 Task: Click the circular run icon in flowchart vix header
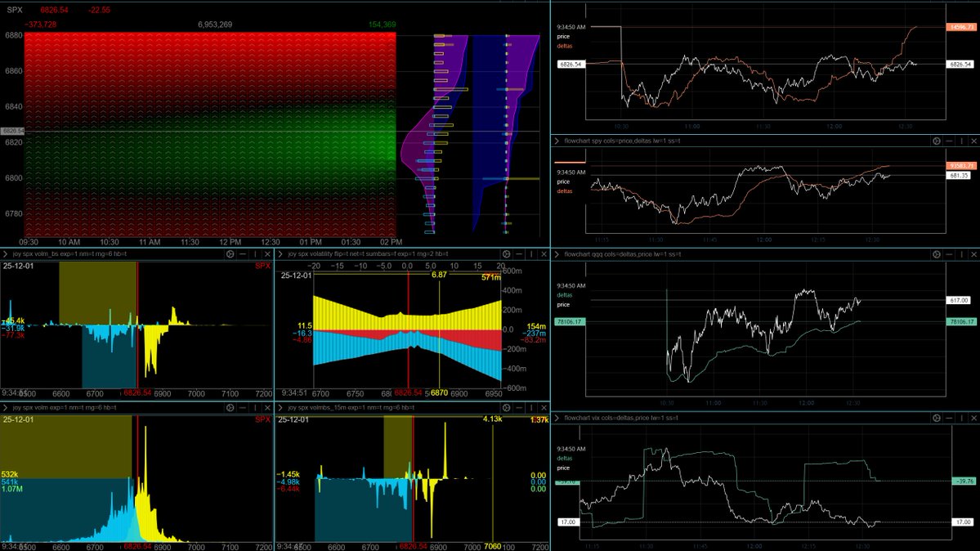tap(936, 418)
